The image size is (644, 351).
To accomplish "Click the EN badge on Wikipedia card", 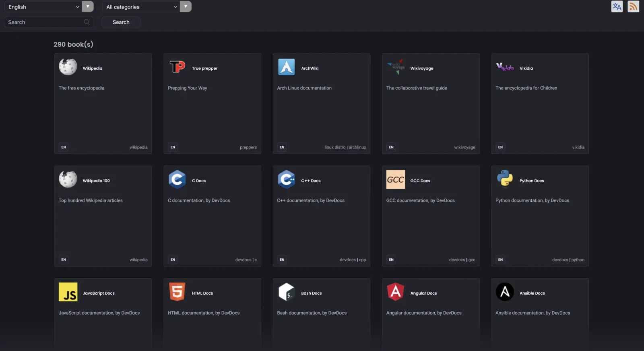I will click(64, 147).
